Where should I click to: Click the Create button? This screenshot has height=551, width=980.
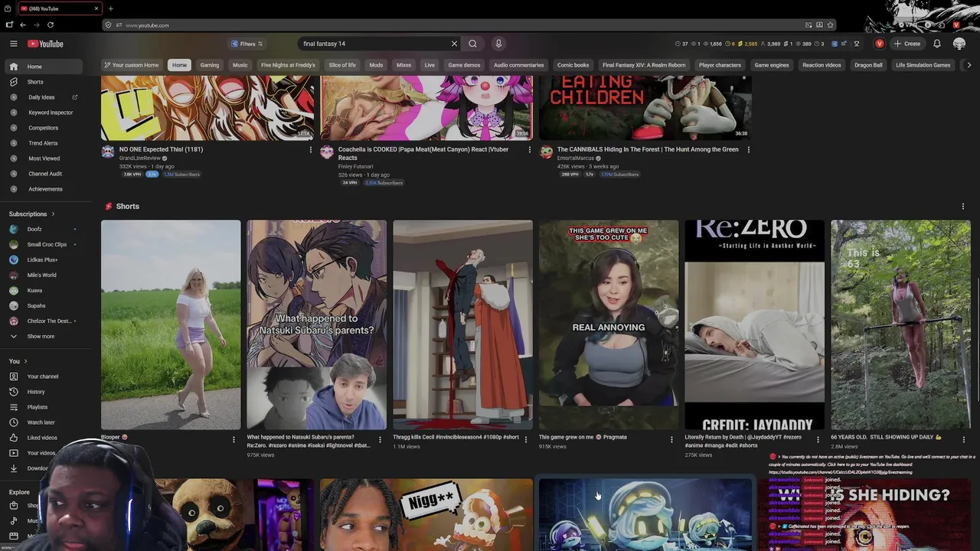click(907, 44)
